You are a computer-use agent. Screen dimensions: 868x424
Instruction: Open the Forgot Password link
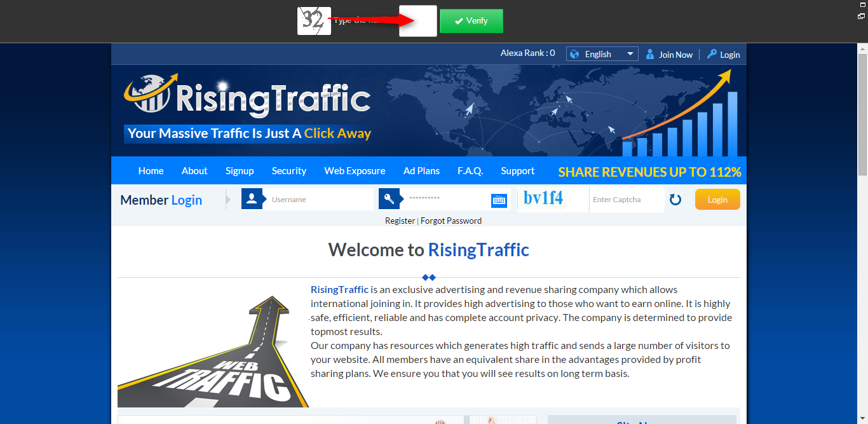tap(451, 221)
